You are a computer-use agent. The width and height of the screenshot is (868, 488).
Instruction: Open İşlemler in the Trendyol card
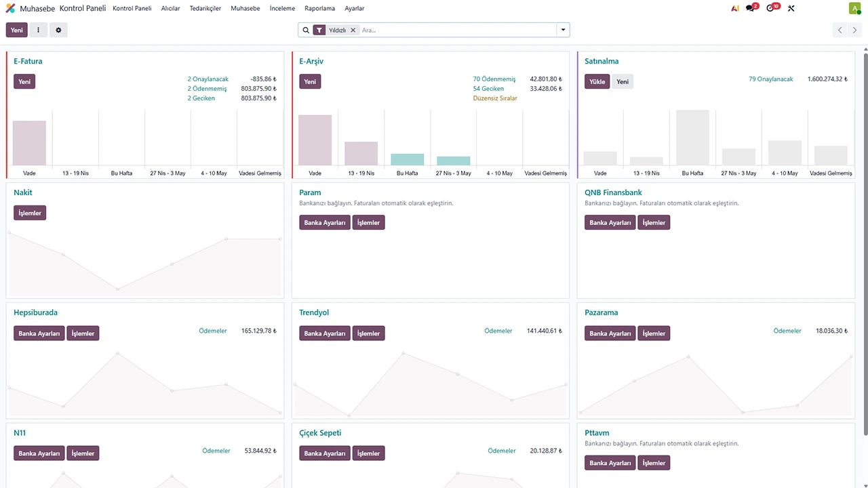[x=369, y=333]
